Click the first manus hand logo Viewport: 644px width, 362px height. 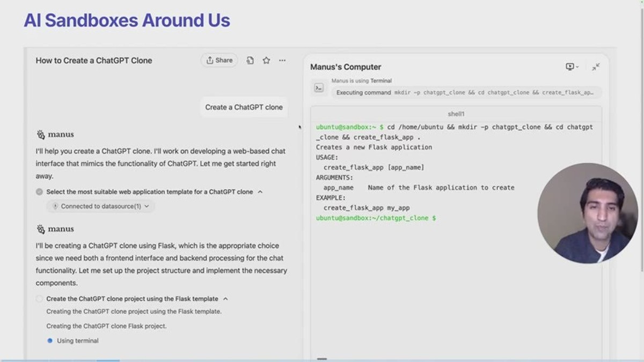(x=41, y=135)
